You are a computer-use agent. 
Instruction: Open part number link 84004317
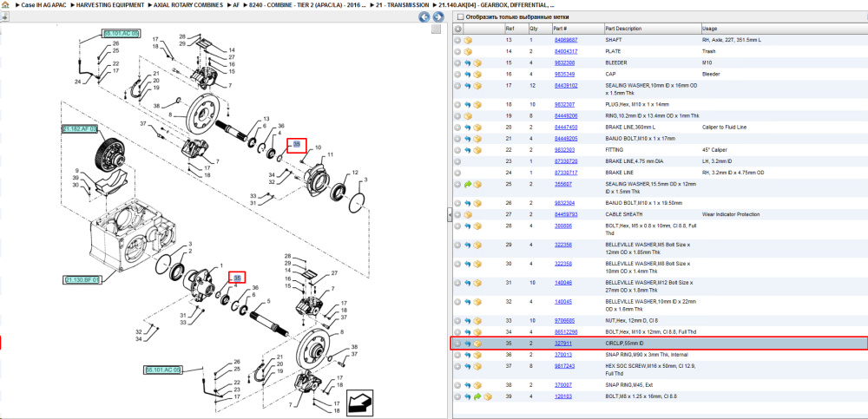566,51
